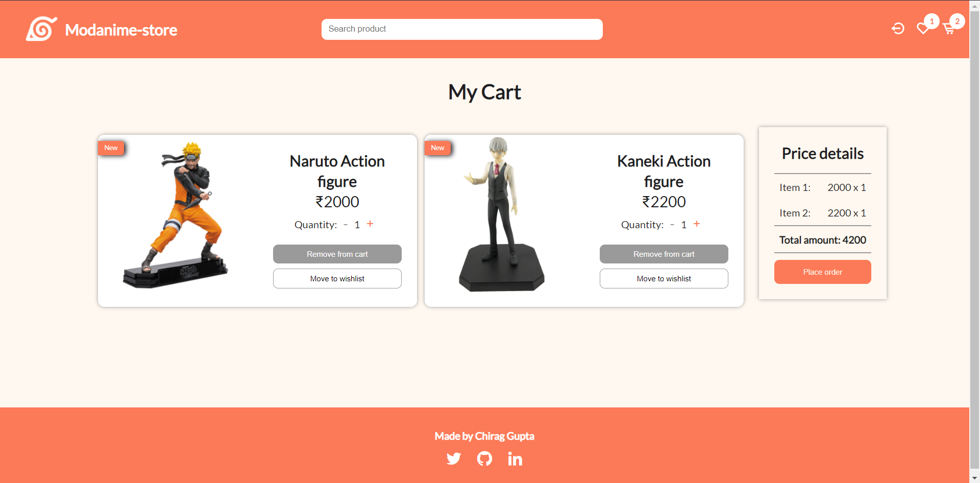Viewport: 980px width, 483px height.
Task: Move Naruto Action figure to wishlist
Action: (337, 279)
